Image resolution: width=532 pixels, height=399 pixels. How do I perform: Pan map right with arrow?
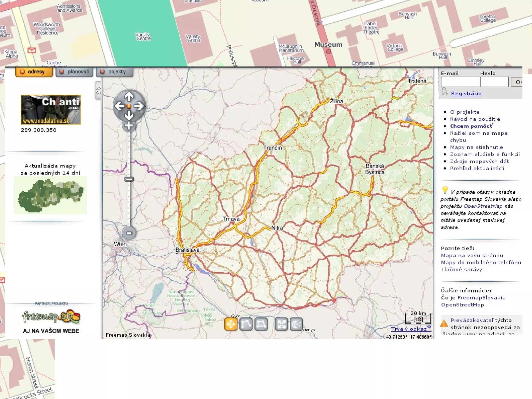click(x=139, y=106)
